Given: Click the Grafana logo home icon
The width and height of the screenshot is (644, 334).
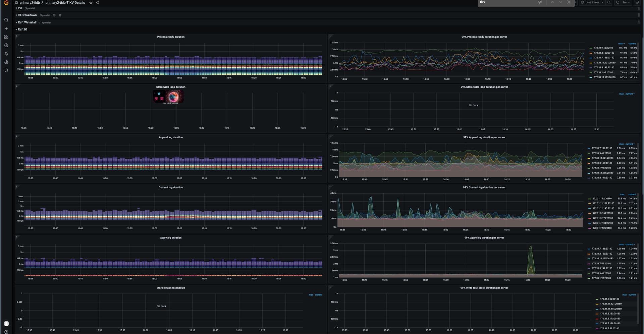Looking at the screenshot, I should [x=6, y=3].
